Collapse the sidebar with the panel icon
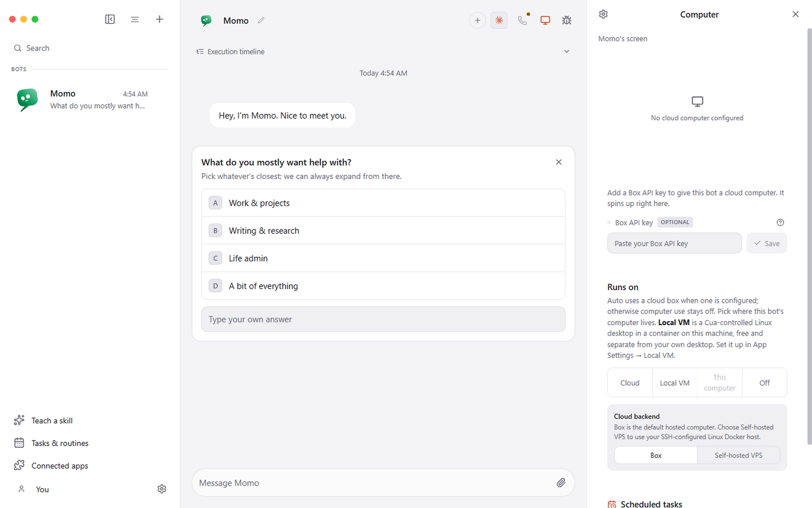This screenshot has width=812, height=508. click(x=110, y=19)
